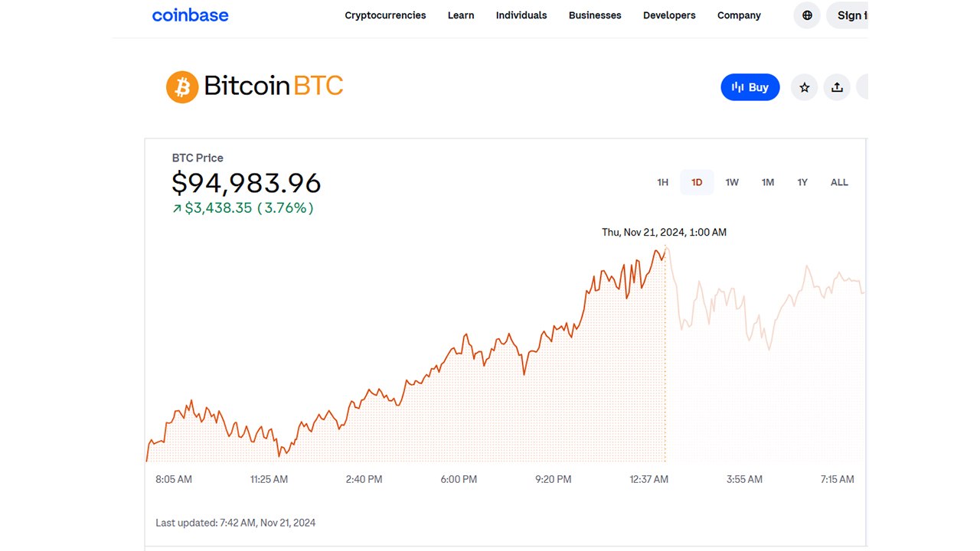
Task: Click the Sign in button
Action: pos(848,15)
